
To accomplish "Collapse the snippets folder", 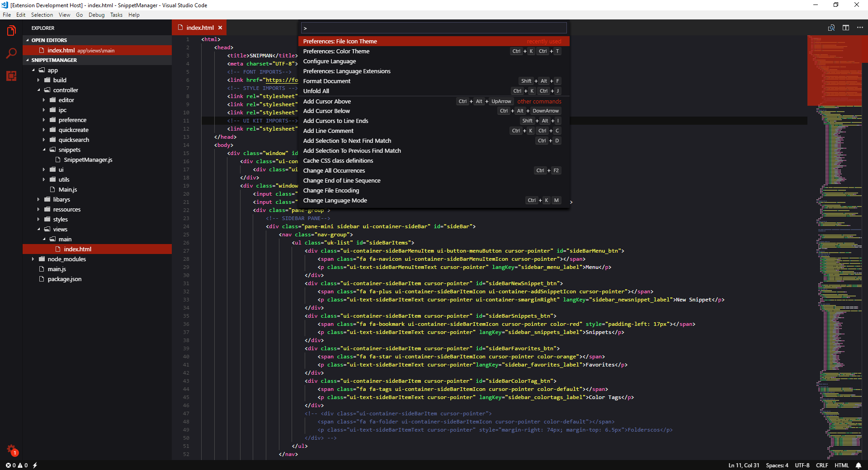I will tap(97, 150).
